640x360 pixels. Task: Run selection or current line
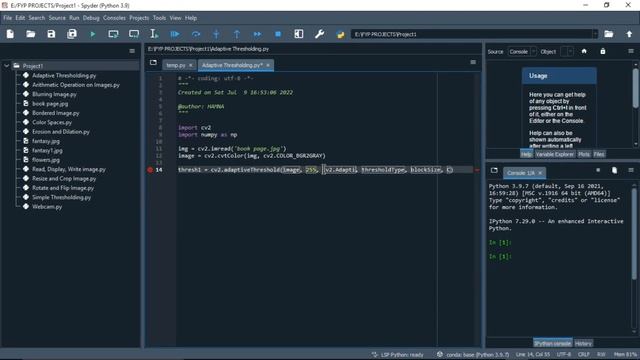[154, 34]
